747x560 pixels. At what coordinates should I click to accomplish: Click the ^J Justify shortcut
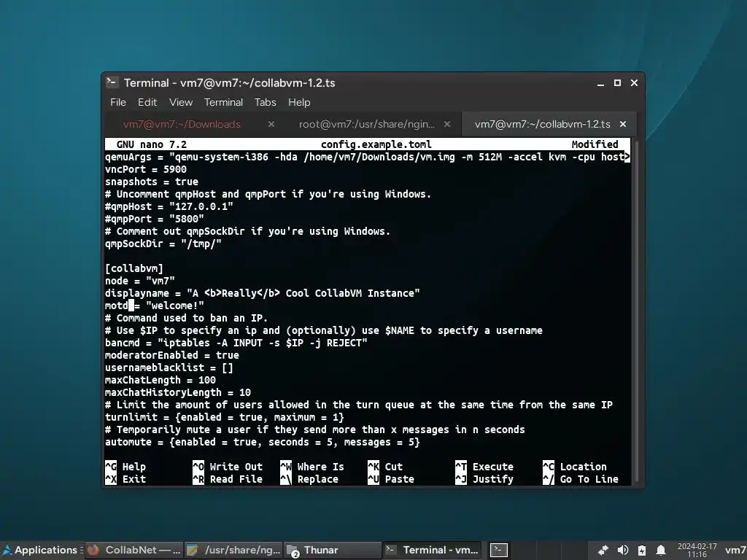coord(484,479)
